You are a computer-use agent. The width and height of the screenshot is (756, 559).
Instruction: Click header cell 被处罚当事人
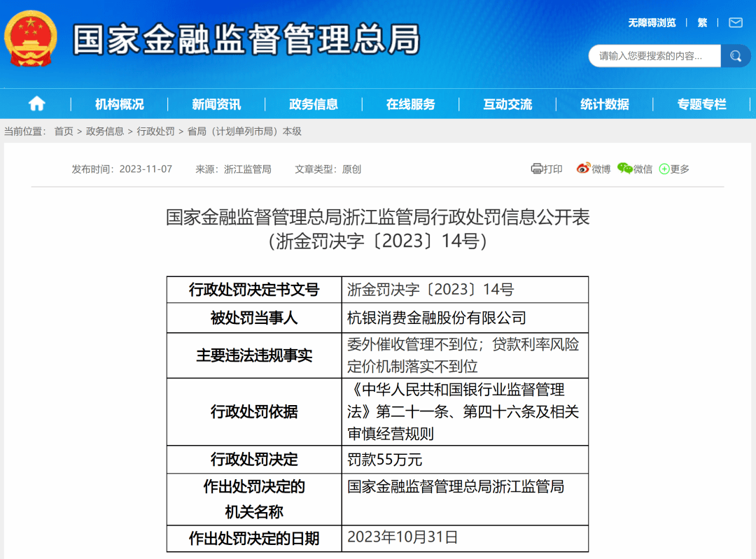pyautogui.click(x=254, y=318)
